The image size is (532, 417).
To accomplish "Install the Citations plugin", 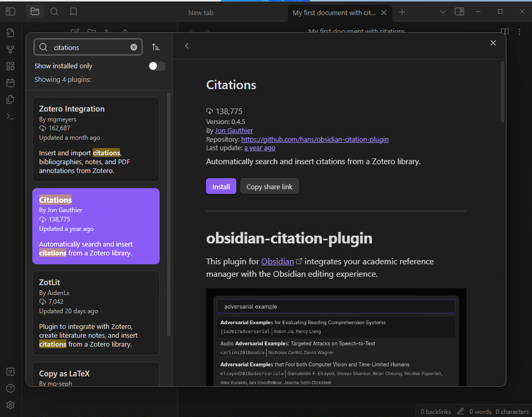I will click(x=221, y=187).
